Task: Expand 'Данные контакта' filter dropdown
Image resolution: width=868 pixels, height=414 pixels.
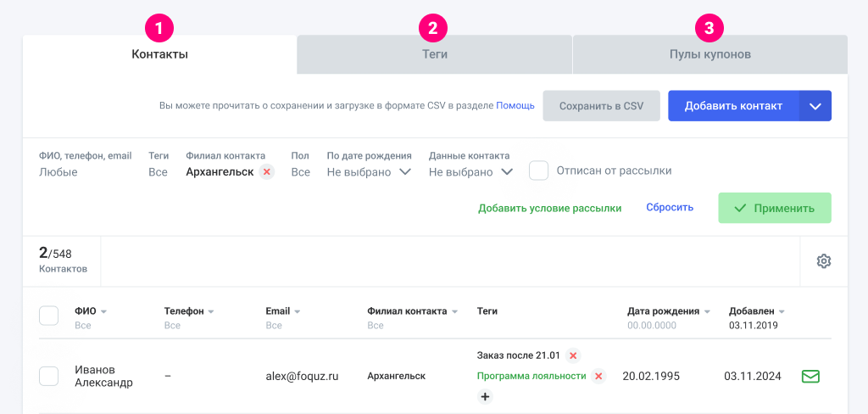Action: click(506, 172)
